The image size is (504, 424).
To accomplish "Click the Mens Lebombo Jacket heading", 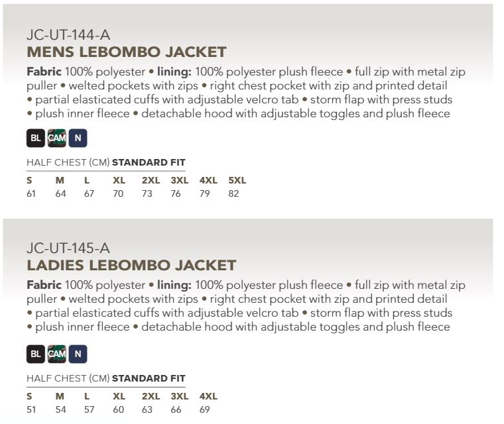I will click(126, 52).
